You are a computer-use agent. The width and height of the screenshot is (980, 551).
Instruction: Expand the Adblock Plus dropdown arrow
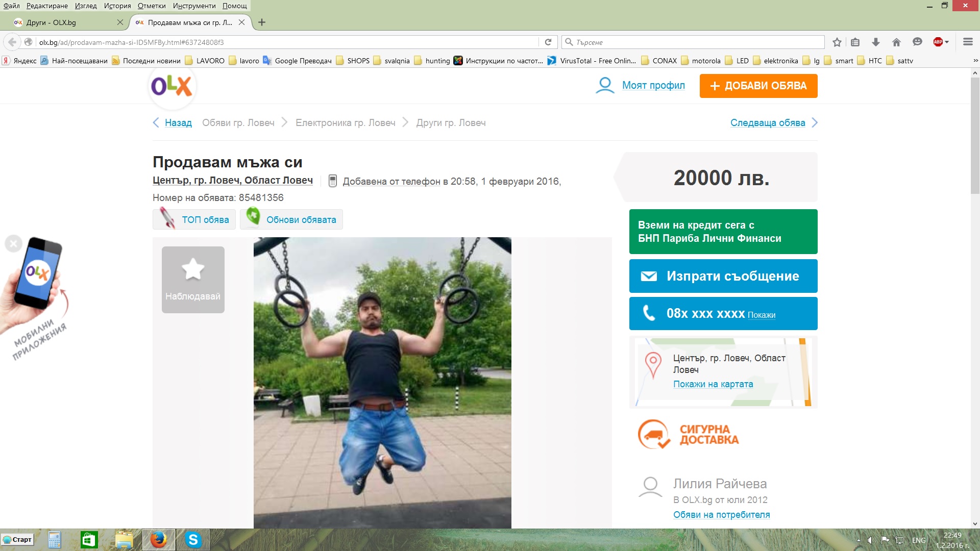coord(947,42)
